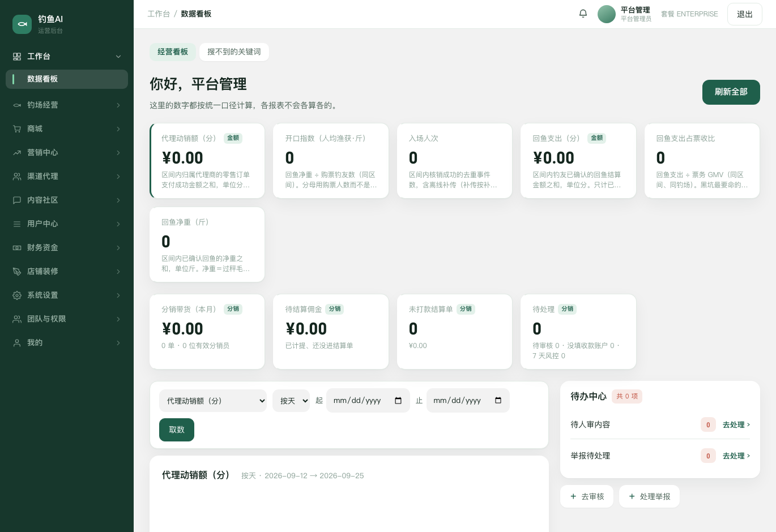Open 团队与权限 menu item
The image size is (776, 532).
(67, 319)
